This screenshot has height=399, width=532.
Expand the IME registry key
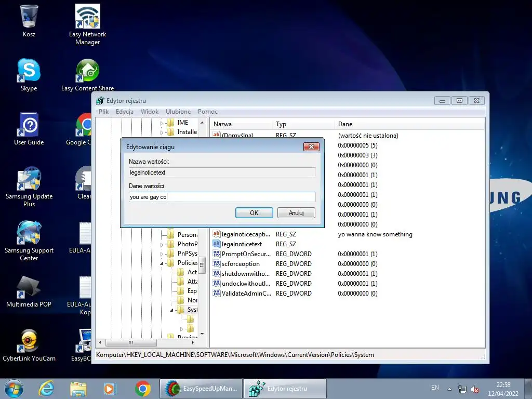tap(162, 123)
